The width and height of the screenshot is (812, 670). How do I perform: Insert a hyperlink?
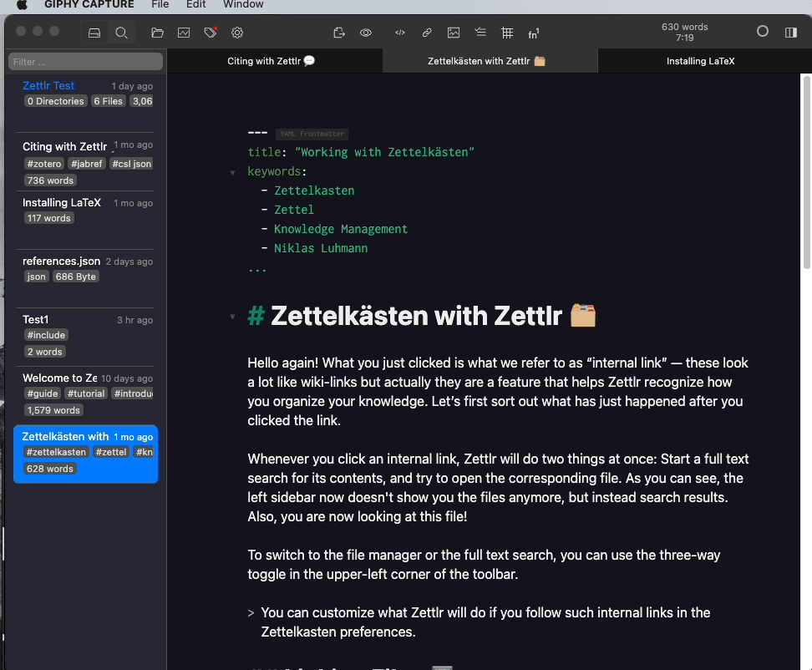tap(427, 33)
